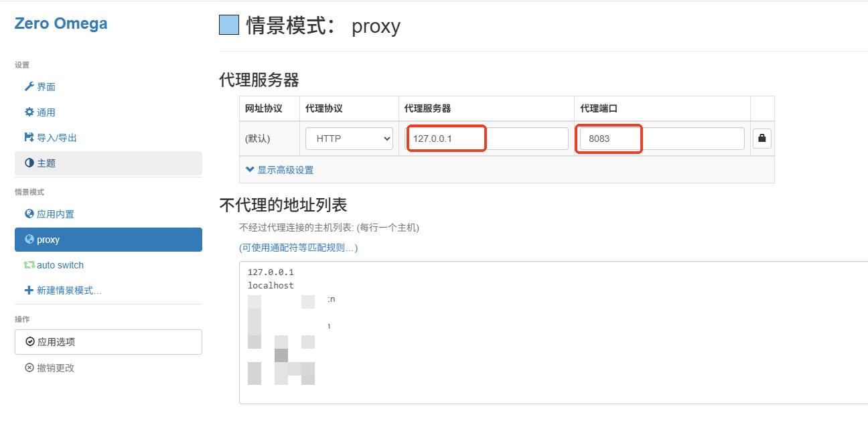Viewport: 868px width, 421px height.
Task: Select the auto switch profile
Action: point(60,265)
